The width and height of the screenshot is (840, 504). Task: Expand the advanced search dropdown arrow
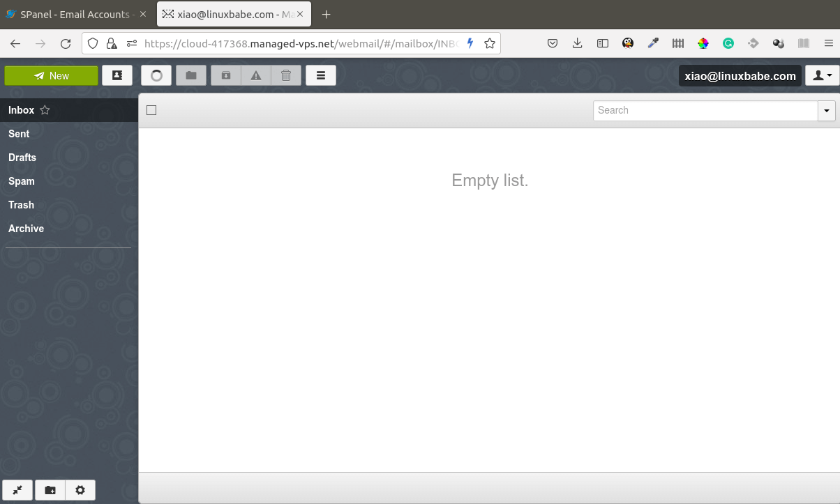pyautogui.click(x=827, y=110)
